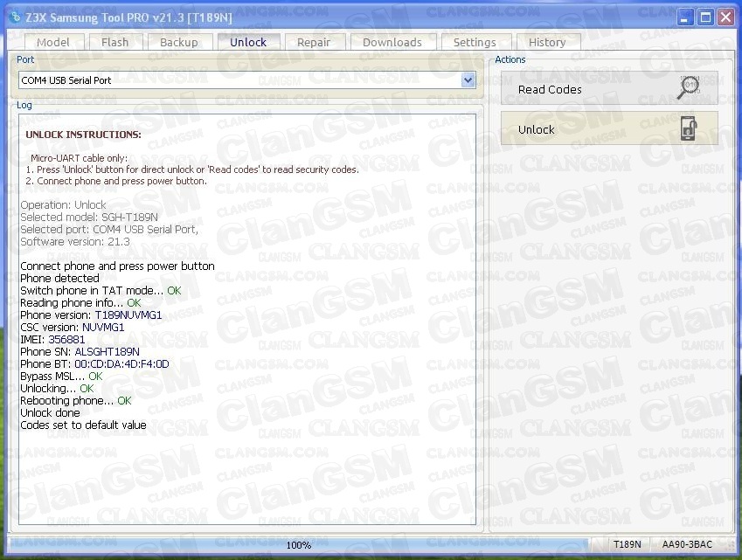This screenshot has height=560, width=742.
Task: Click the Unlock action button
Action: (609, 128)
